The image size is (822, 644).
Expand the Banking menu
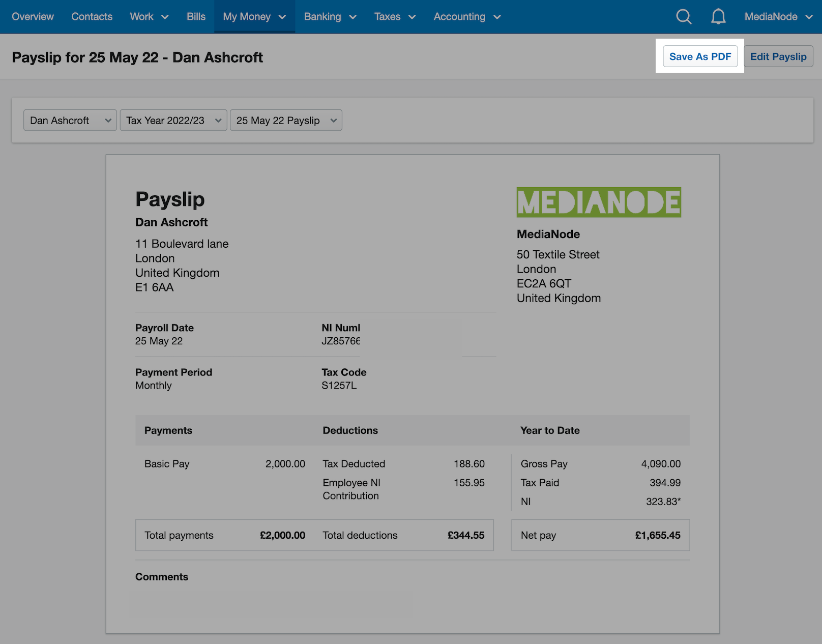pyautogui.click(x=330, y=17)
